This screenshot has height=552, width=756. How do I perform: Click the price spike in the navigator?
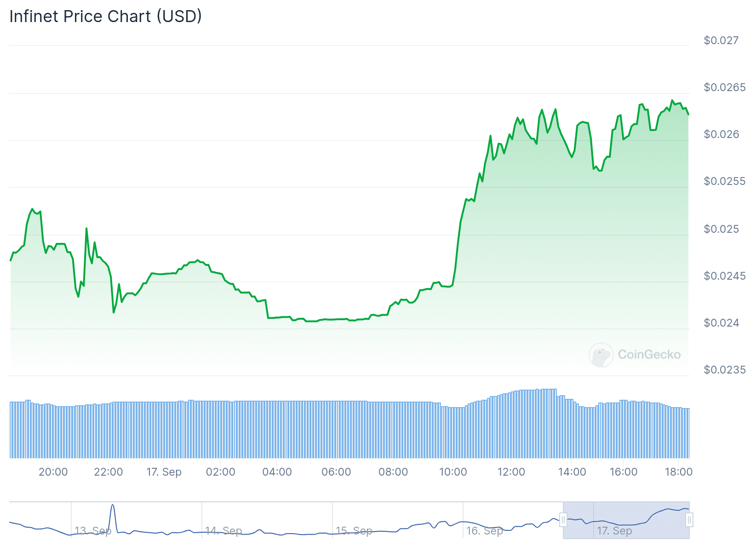click(113, 507)
